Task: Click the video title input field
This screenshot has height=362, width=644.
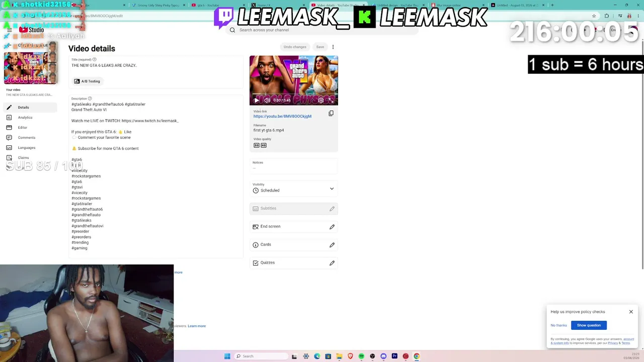Action: 156,65
